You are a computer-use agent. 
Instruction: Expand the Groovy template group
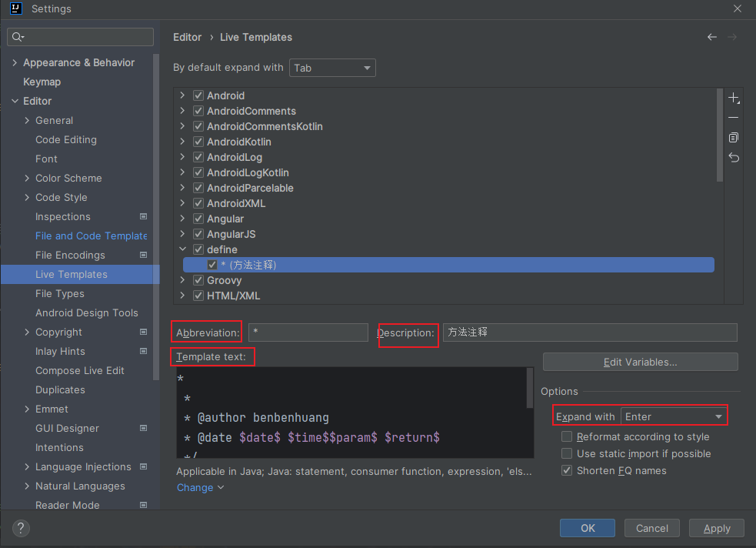pyautogui.click(x=182, y=280)
